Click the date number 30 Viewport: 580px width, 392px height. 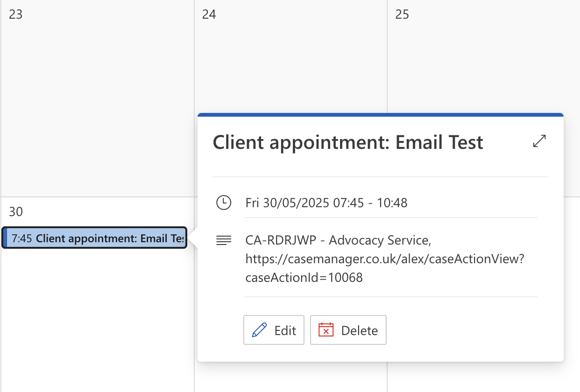click(16, 212)
